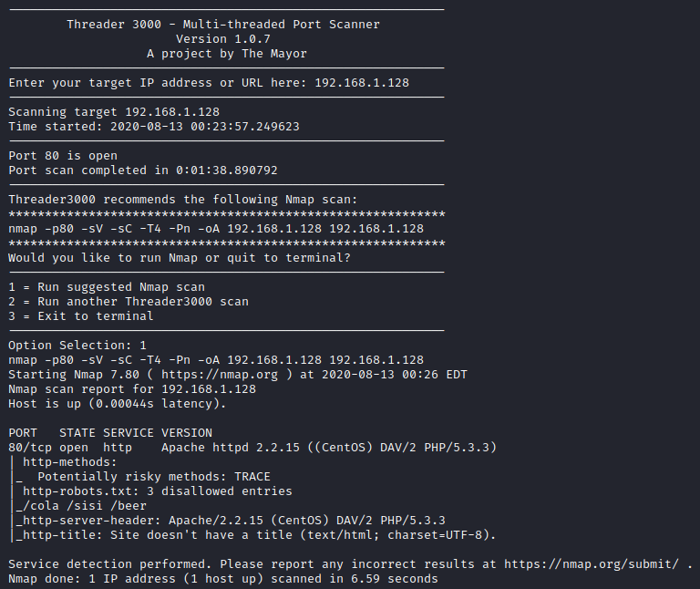Viewport: 700px width, 589px height.
Task: Click the https://nmap.org link in Starting Nmap line
Action: pos(219,374)
